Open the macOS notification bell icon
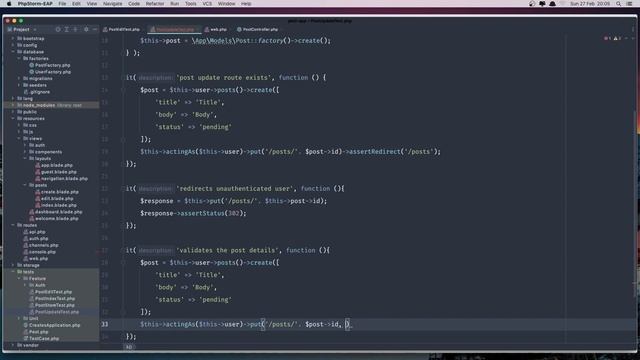 pos(552,4)
